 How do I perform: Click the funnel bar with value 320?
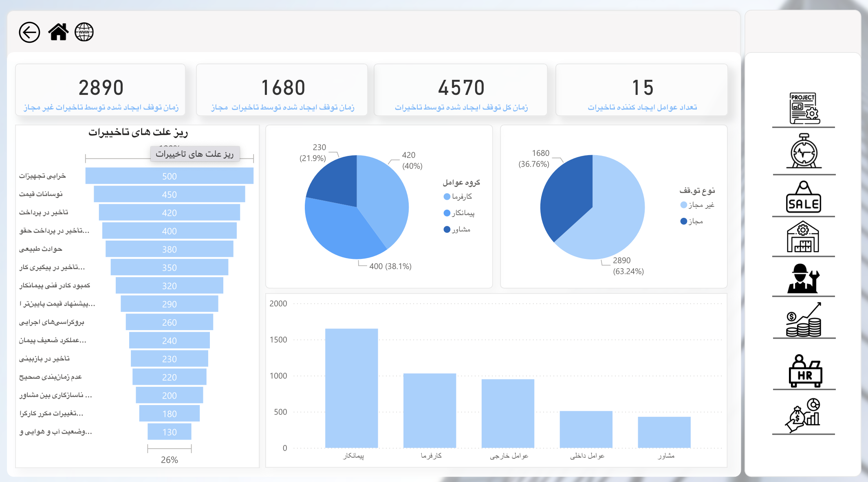[x=170, y=286]
